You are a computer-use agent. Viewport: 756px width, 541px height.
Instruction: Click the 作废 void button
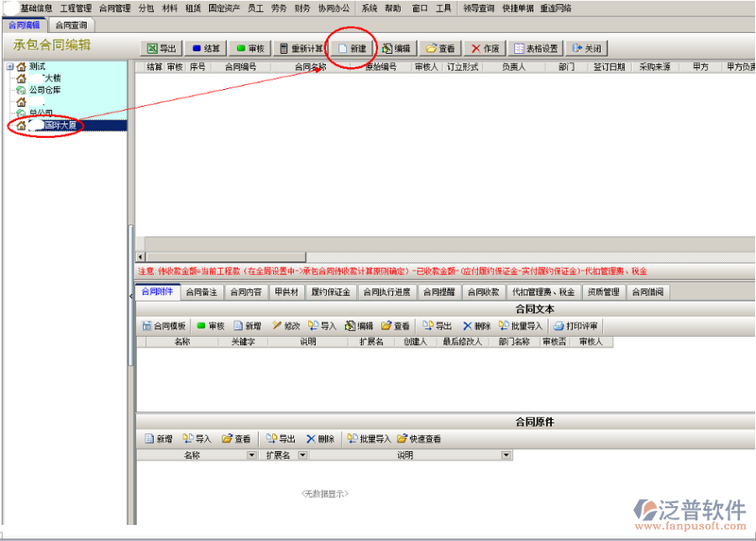point(485,48)
